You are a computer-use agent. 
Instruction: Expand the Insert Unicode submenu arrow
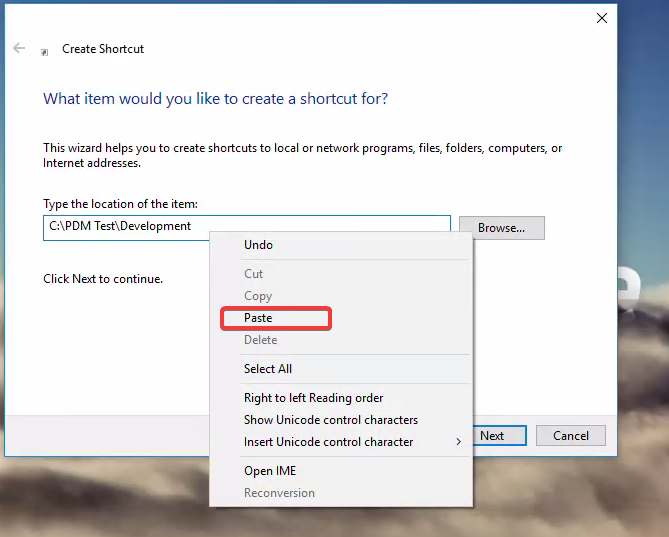[x=459, y=442]
